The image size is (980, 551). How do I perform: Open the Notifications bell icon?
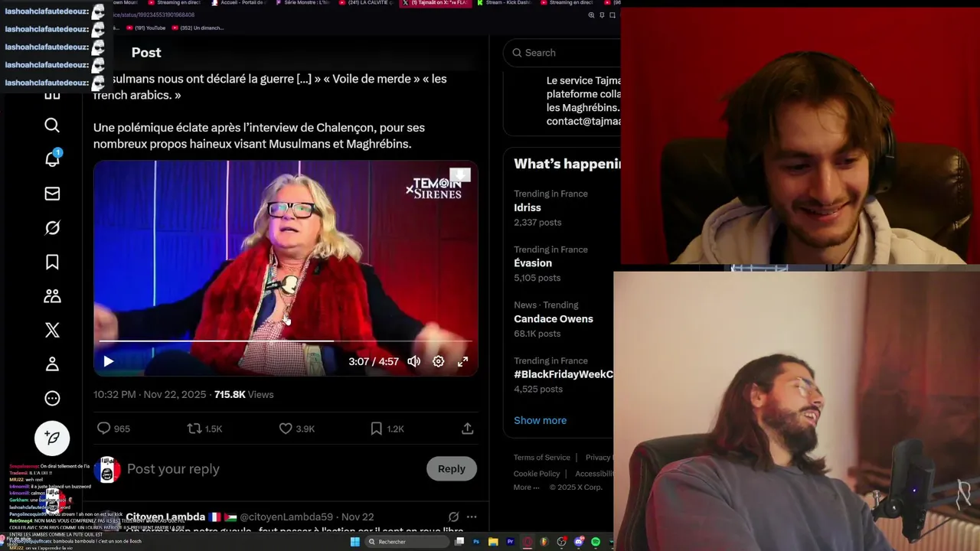52,158
